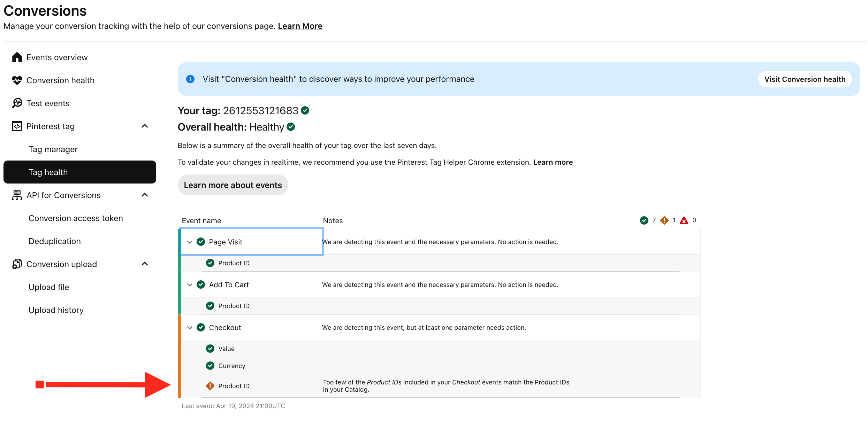Click the Conversion health heart icon
Image resolution: width=868 pixels, height=429 pixels.
(17, 80)
